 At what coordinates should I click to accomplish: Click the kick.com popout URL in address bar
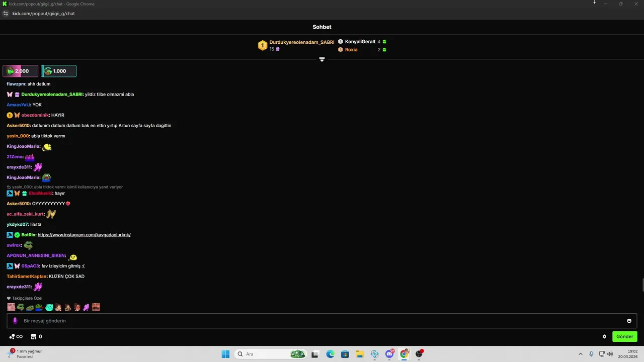[x=44, y=14]
